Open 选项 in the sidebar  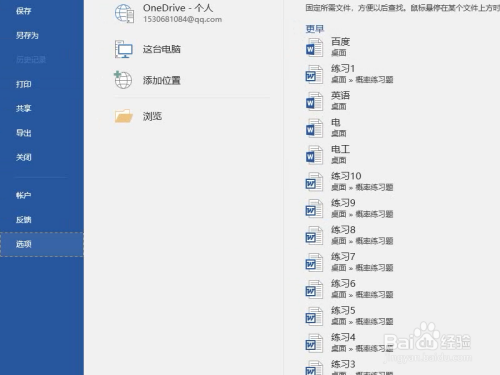(42, 244)
